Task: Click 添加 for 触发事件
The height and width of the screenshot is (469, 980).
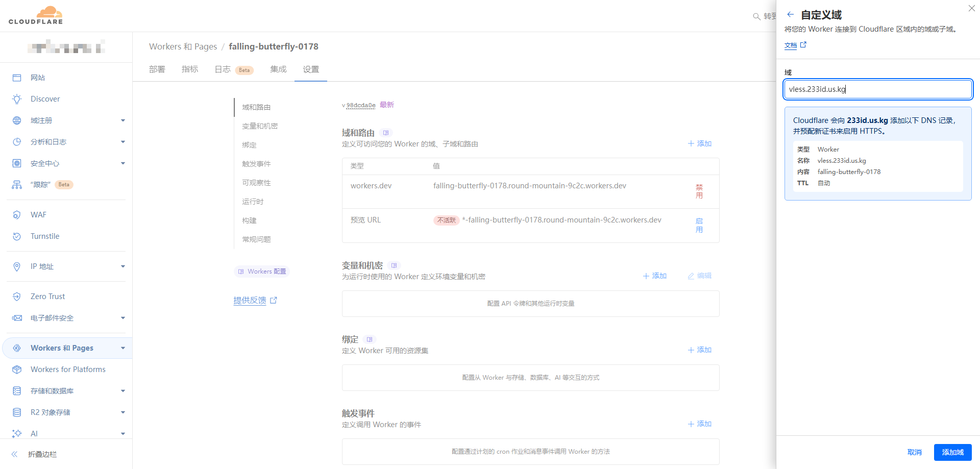Action: (700, 424)
